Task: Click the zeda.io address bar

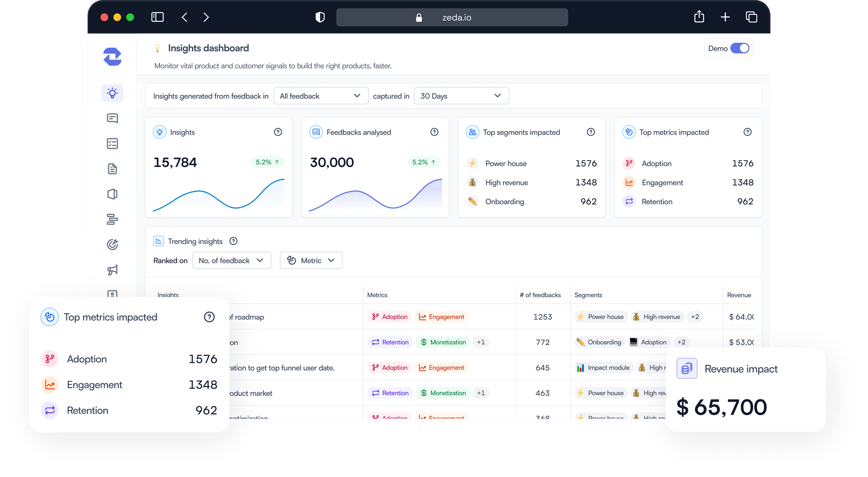Action: click(x=452, y=17)
